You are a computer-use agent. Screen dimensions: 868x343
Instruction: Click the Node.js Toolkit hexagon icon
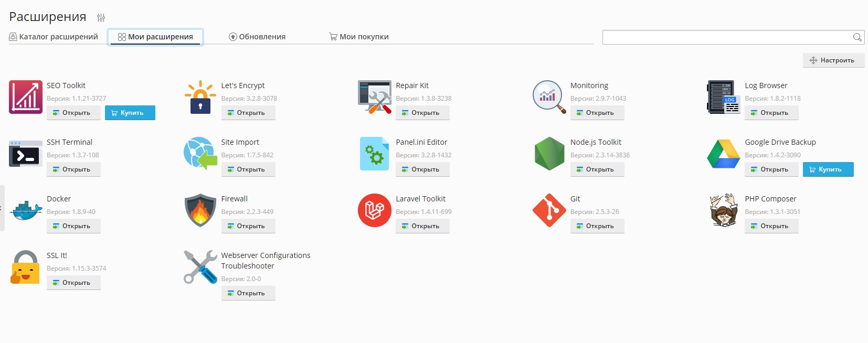point(549,154)
